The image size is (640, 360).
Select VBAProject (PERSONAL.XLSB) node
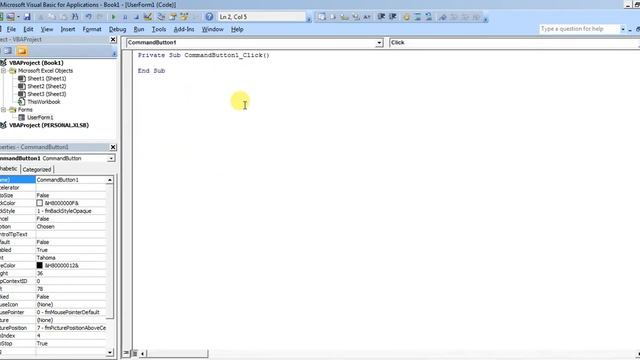click(x=49, y=125)
